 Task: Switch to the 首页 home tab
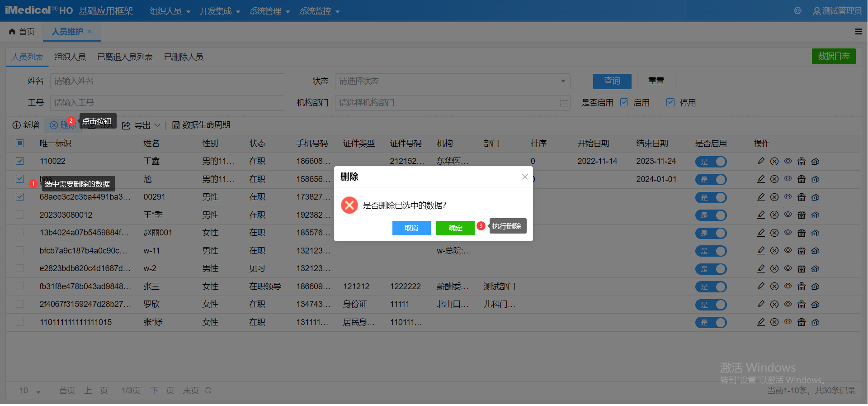click(22, 32)
